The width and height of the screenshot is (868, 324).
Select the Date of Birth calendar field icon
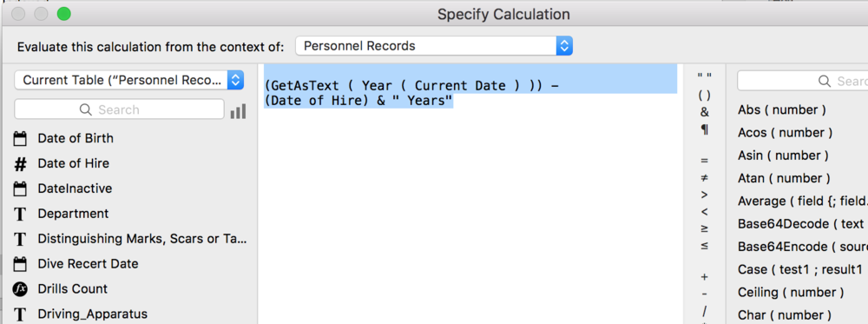pos(20,138)
